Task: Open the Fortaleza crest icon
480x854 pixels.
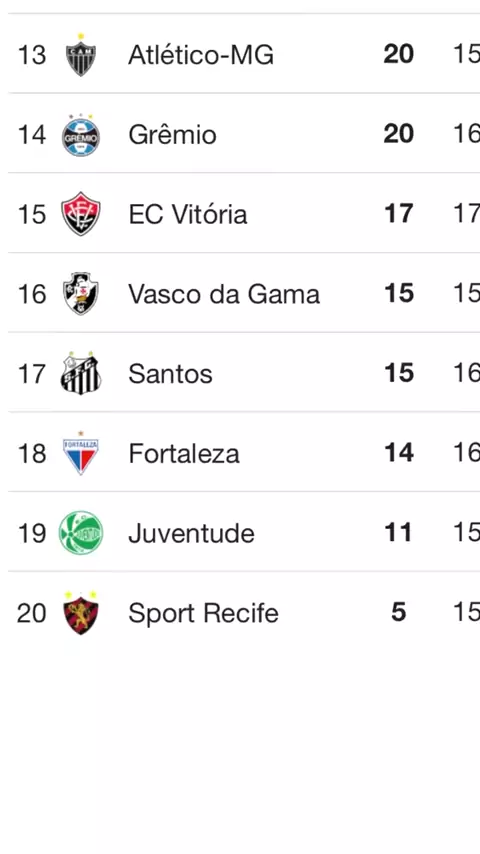Action: click(x=81, y=453)
